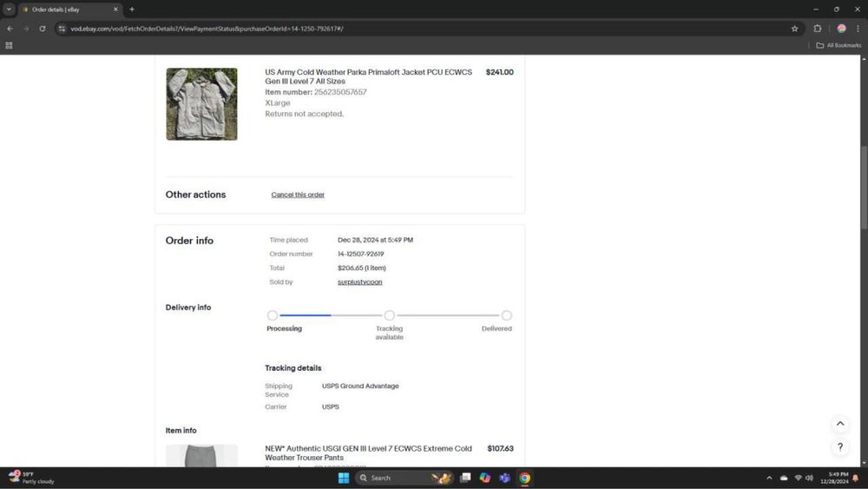This screenshot has height=489, width=868.
Task: Open the help question mark button
Action: coord(840,447)
